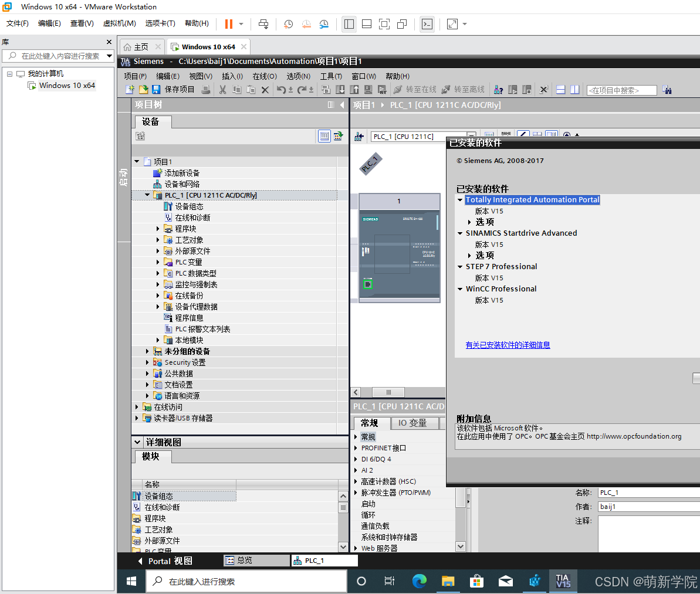Viewport: 700px width, 594px height.
Task: Expand 在线访问 node
Action: pos(137,407)
